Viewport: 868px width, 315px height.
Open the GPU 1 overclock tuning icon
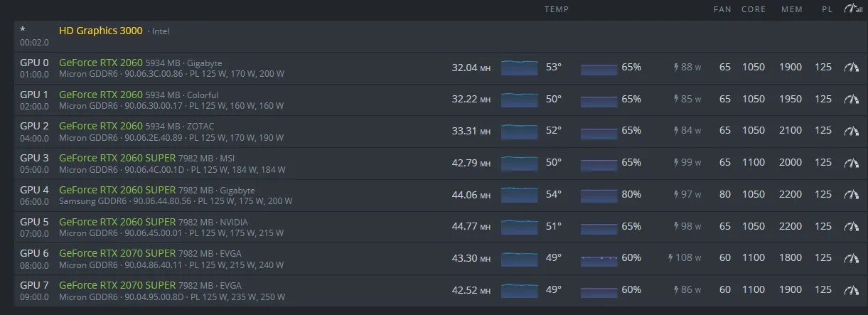click(851, 100)
